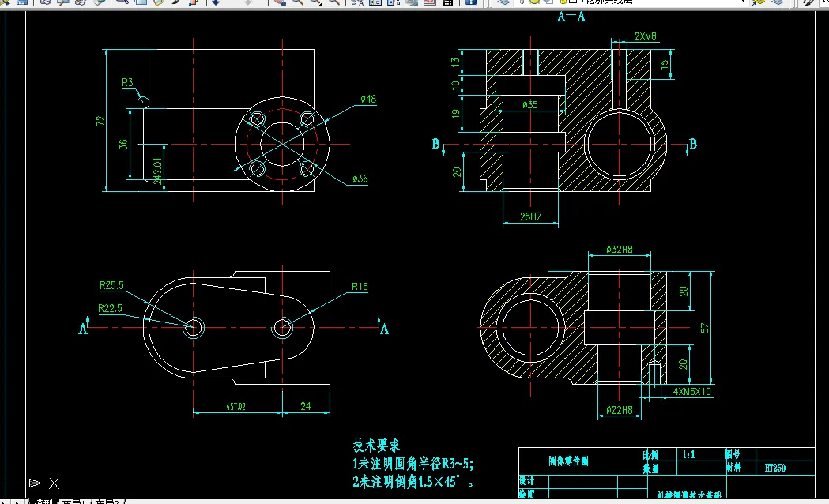The height and width of the screenshot is (504, 829).
Task: Select the Pan hand tool icon
Action: pos(280,3)
